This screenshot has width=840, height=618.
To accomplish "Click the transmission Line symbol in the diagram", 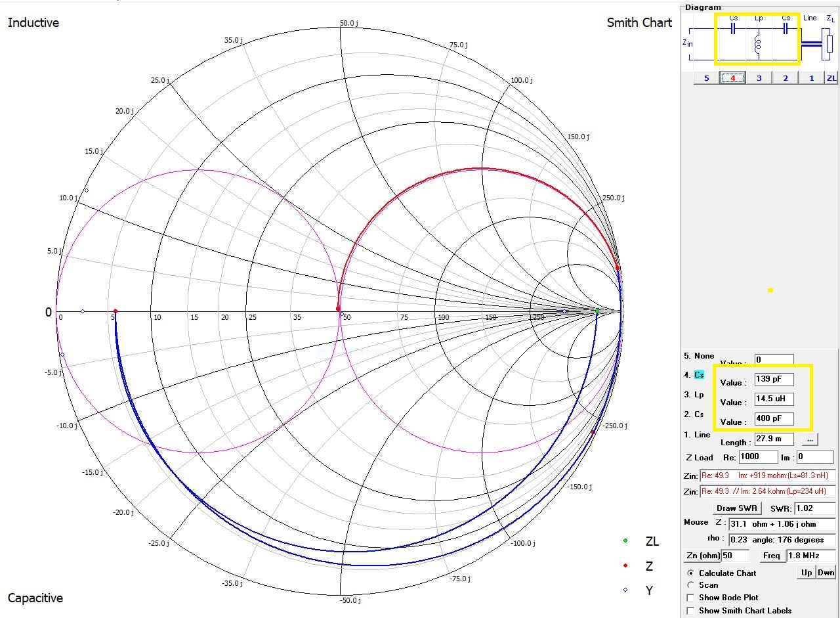I will (811, 44).
